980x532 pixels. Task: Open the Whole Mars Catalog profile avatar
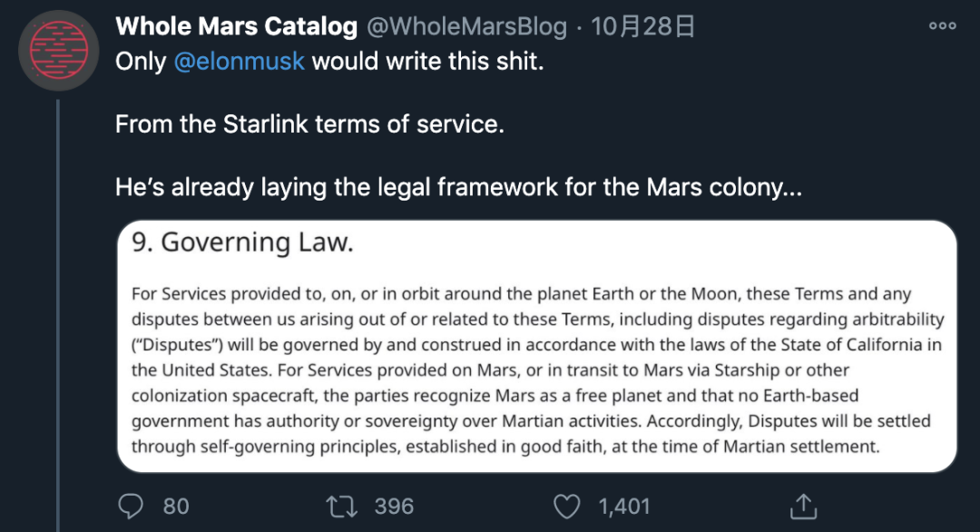click(x=58, y=51)
